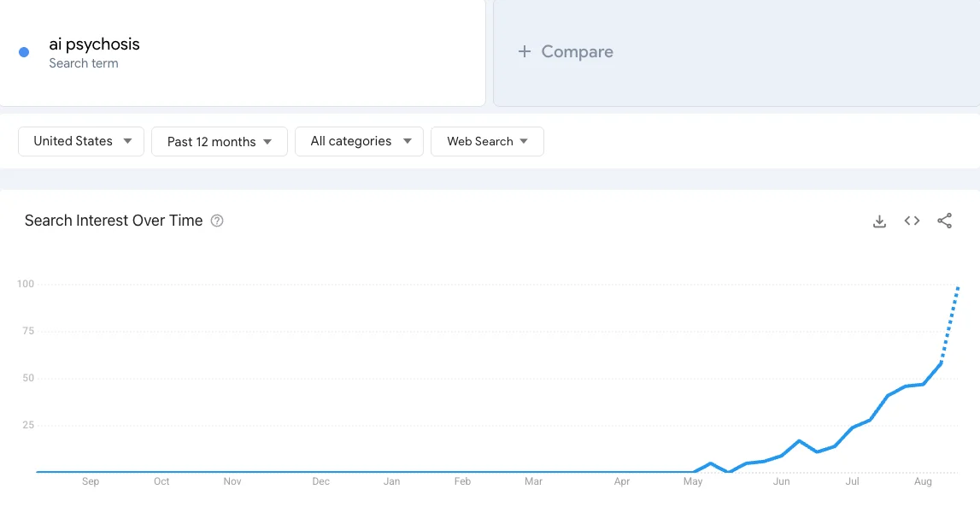
Task: Expand the Web Search type dropdown
Action: point(487,141)
